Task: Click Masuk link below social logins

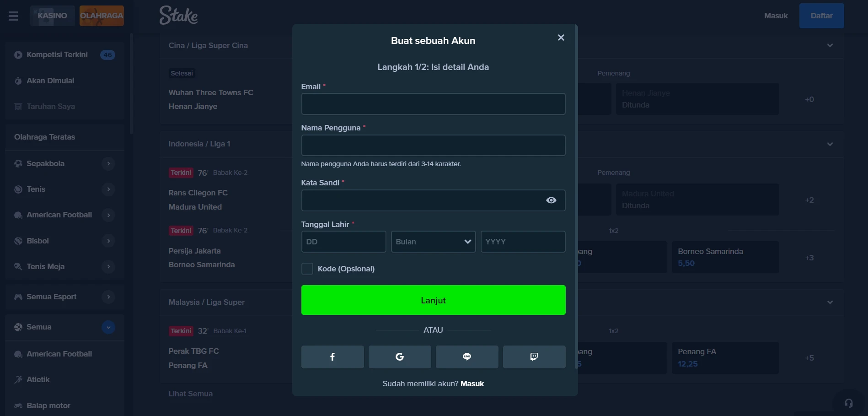Action: (472, 384)
